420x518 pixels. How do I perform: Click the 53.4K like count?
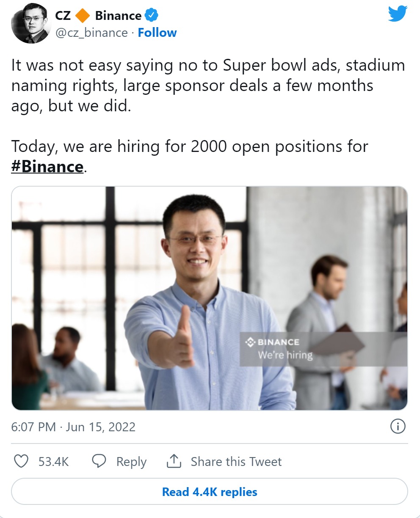53,461
